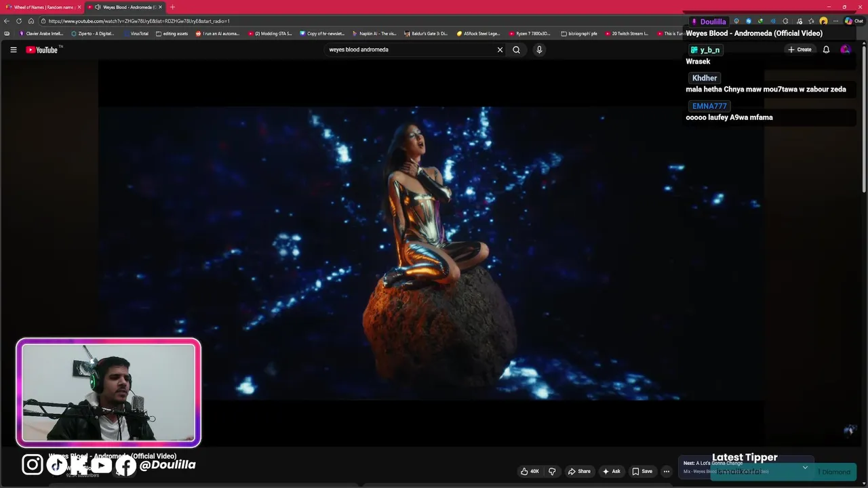Click the Khdher chat username
868x488 pixels.
(705, 78)
